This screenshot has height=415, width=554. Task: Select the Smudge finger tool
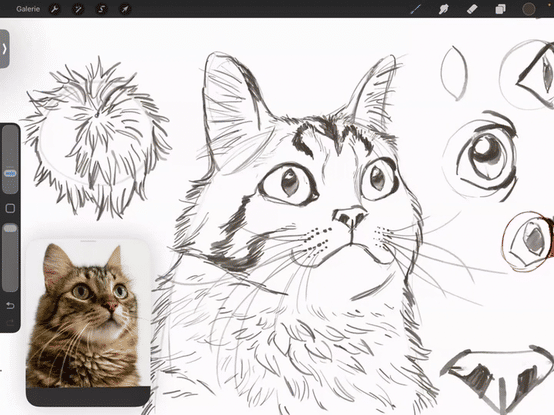point(444,9)
